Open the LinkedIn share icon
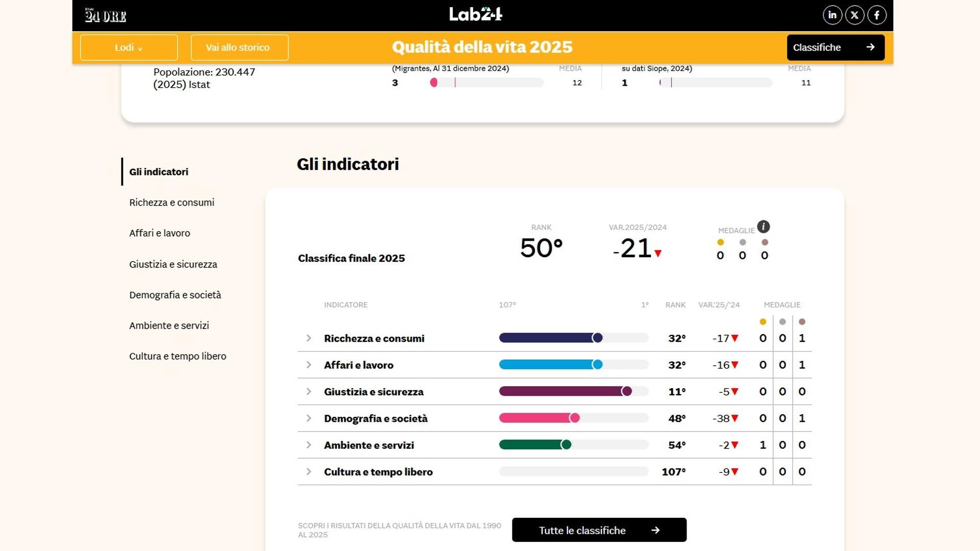 point(832,15)
